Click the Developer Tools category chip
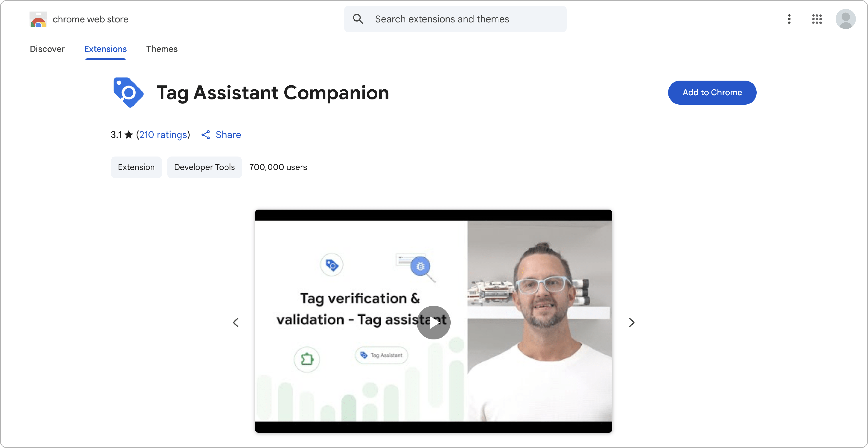The image size is (868, 448). [x=204, y=167]
